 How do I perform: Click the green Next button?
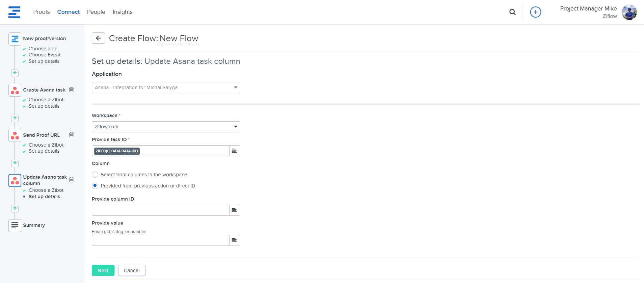[103, 271]
